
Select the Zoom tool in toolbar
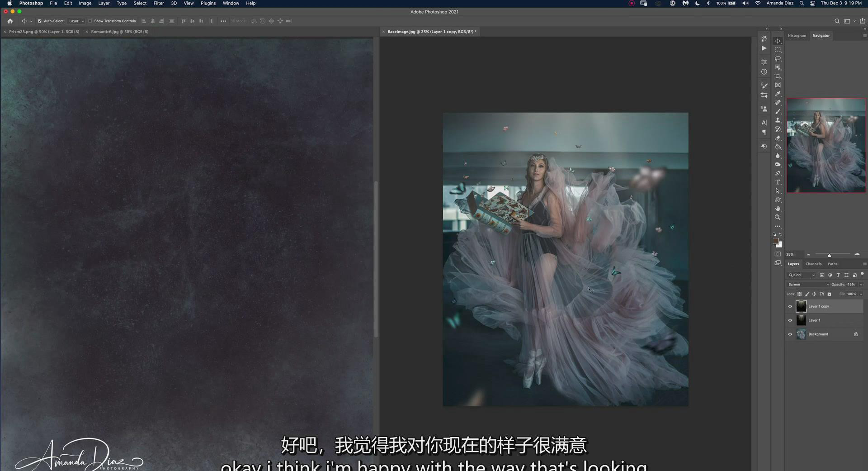778,217
